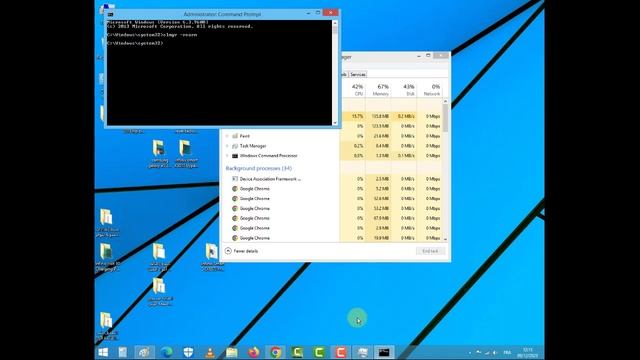Open the Action Center flag icon
This screenshot has width=640, height=360.
click(x=478, y=353)
